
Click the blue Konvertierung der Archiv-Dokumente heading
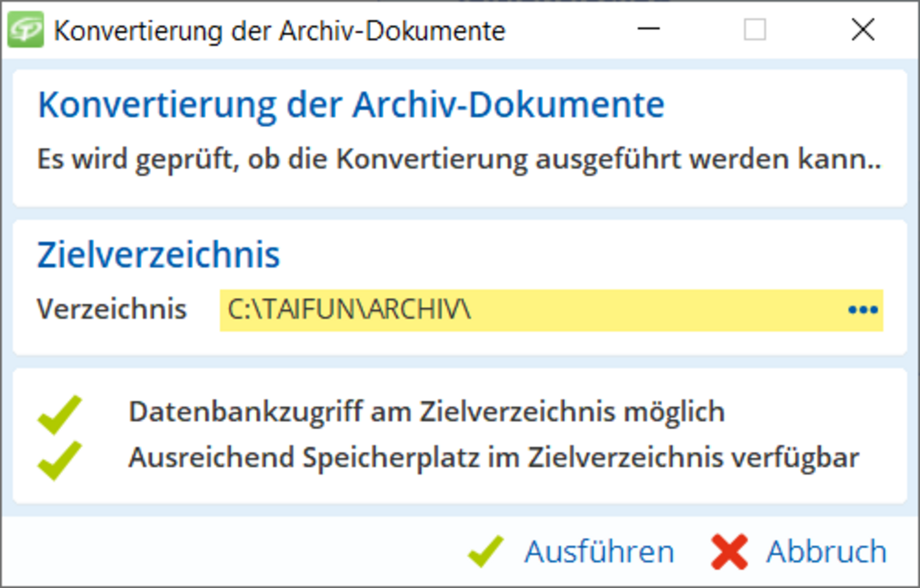pos(351,105)
